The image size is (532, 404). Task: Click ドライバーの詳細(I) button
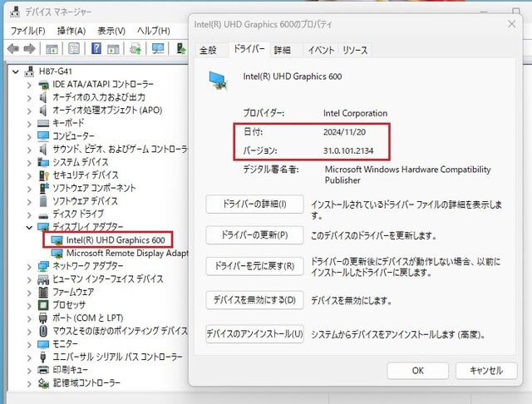click(x=254, y=204)
